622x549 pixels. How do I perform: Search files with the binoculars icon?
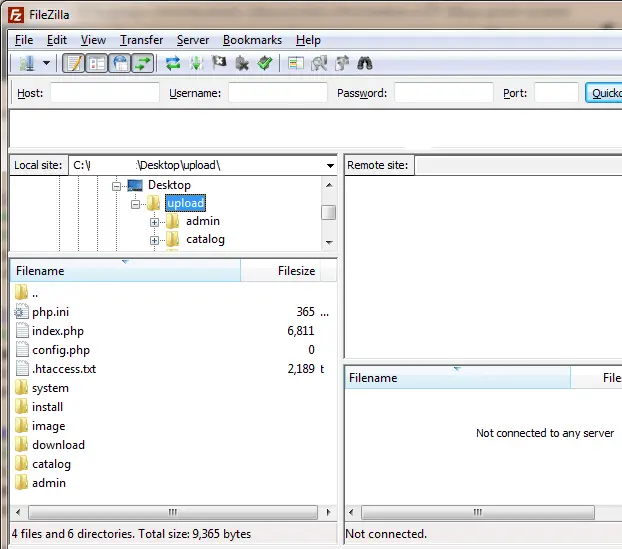(365, 63)
